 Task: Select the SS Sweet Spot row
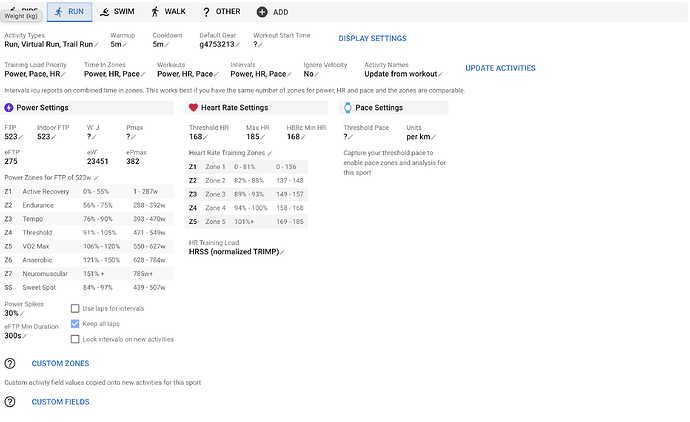pyautogui.click(x=88, y=287)
